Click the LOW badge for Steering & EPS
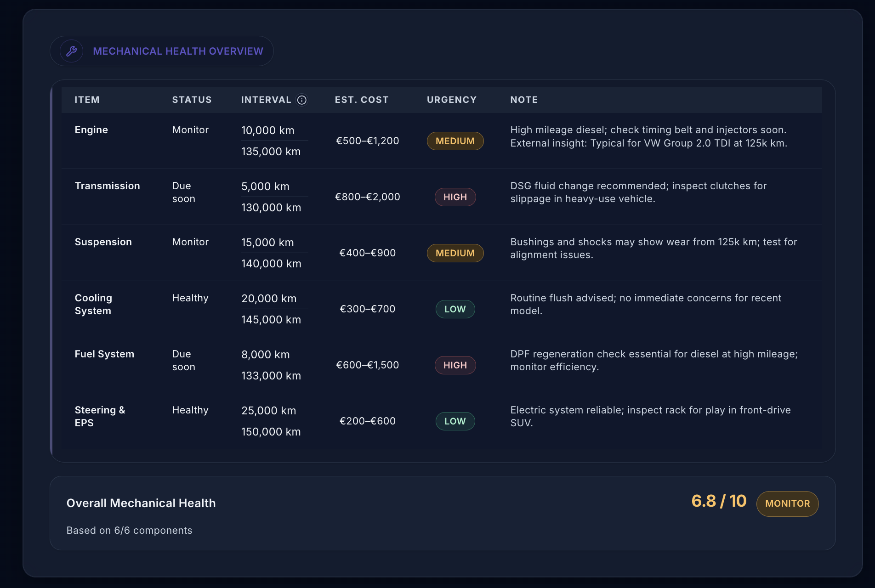Viewport: 875px width, 588px height. point(455,421)
